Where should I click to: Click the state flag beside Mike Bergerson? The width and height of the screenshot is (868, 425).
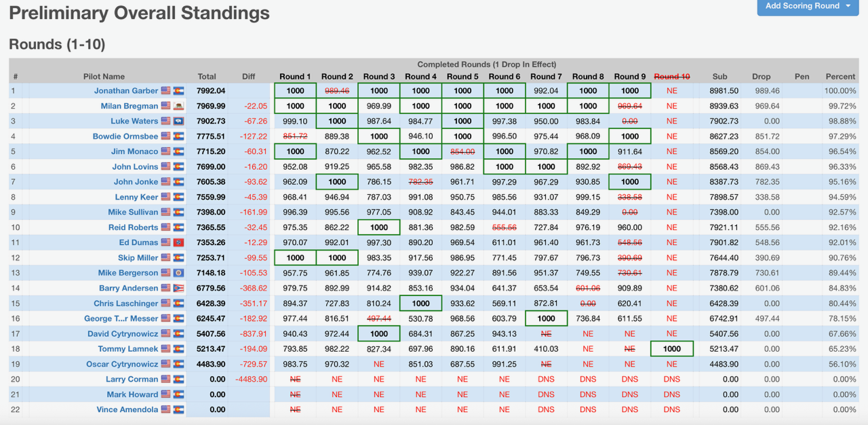[x=178, y=273]
